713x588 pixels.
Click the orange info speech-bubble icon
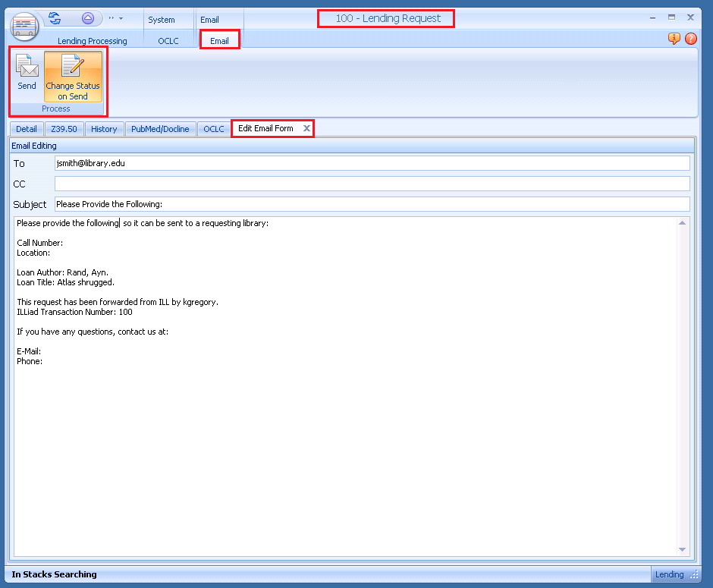pos(674,39)
